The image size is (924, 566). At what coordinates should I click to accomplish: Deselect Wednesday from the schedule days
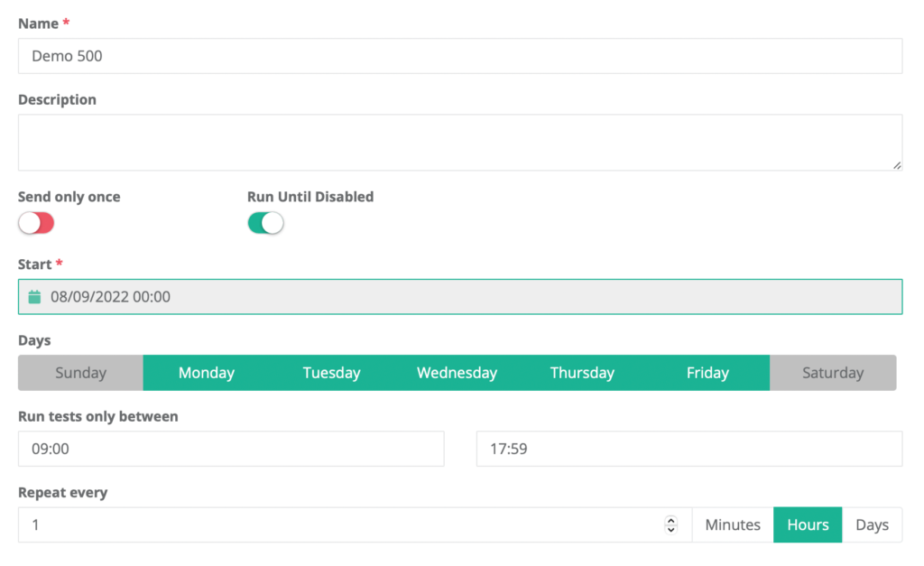457,372
